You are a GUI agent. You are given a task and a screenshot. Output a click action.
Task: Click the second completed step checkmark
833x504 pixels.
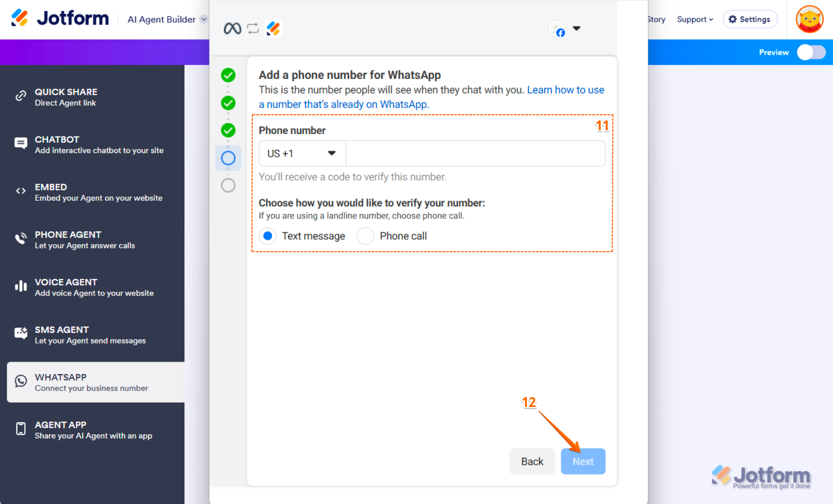click(x=228, y=103)
